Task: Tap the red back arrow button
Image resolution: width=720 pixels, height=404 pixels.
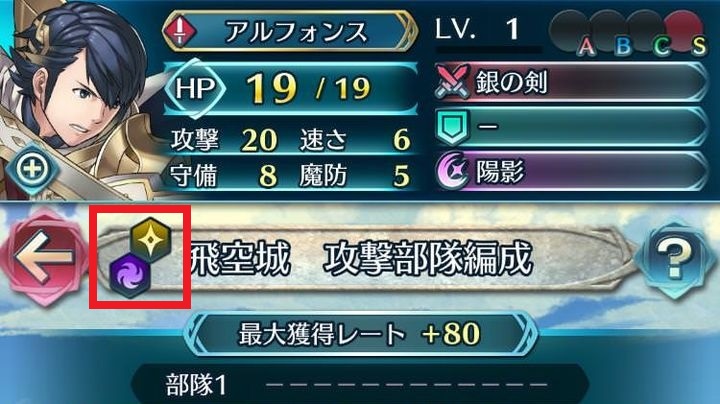Action: tap(45, 257)
